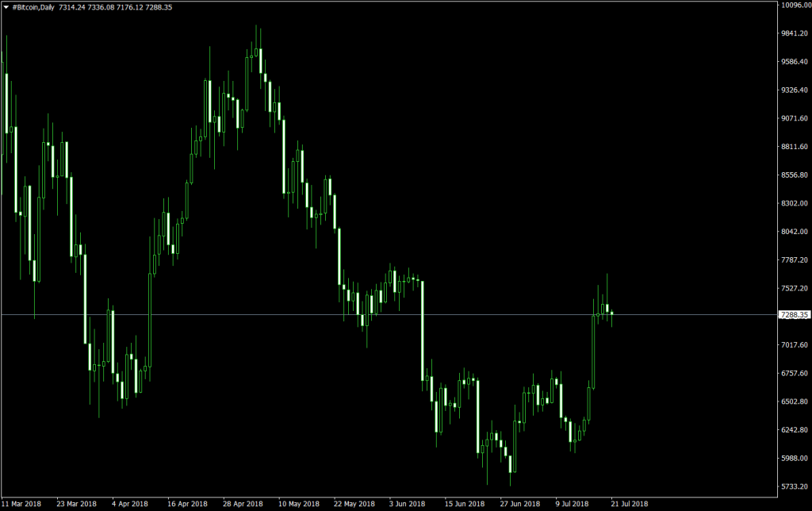The width and height of the screenshot is (812, 511).
Task: Click the 3 Jun 2018 date label
Action: (x=407, y=504)
